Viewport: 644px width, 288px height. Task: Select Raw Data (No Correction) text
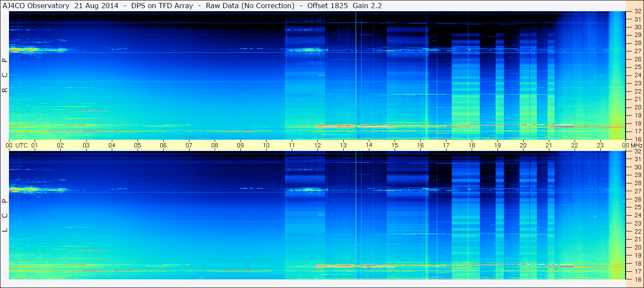click(250, 6)
